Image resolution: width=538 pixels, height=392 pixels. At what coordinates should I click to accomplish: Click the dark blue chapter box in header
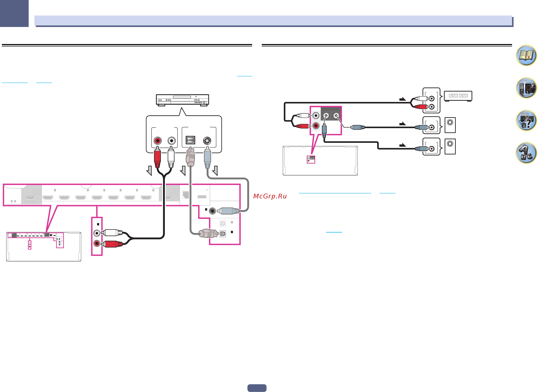(x=14, y=13)
